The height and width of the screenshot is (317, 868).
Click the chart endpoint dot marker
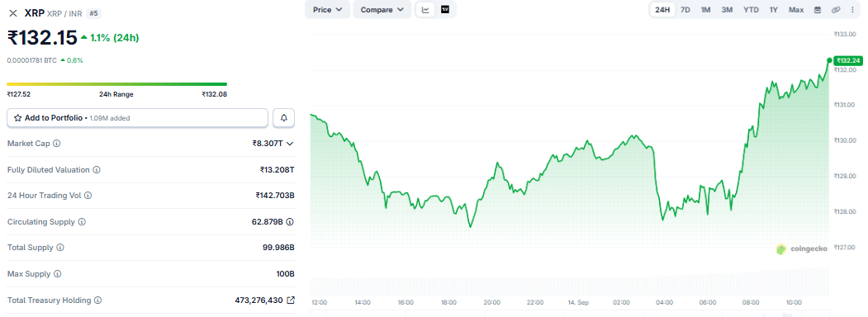pyautogui.click(x=829, y=59)
